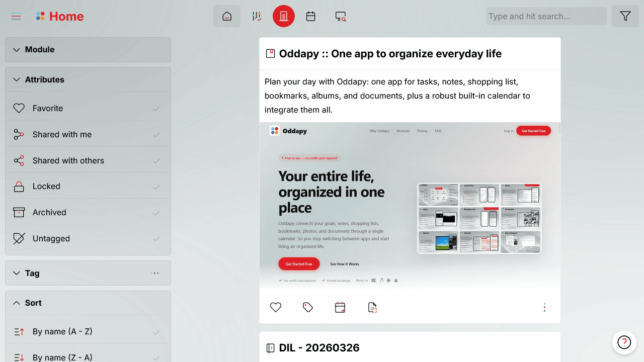The image size is (644, 362).
Task: Add the Oddapy card to calendar
Action: [340, 307]
